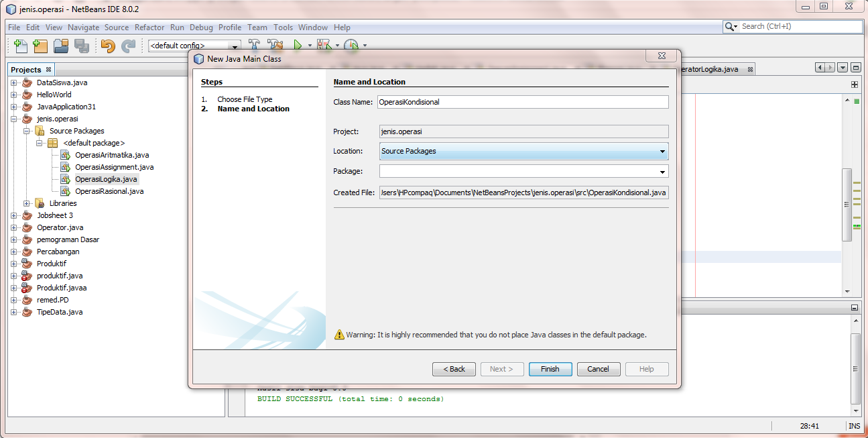Image resolution: width=868 pixels, height=438 pixels.
Task: Click the jenis.operasi project coffee icon
Action: tap(27, 119)
